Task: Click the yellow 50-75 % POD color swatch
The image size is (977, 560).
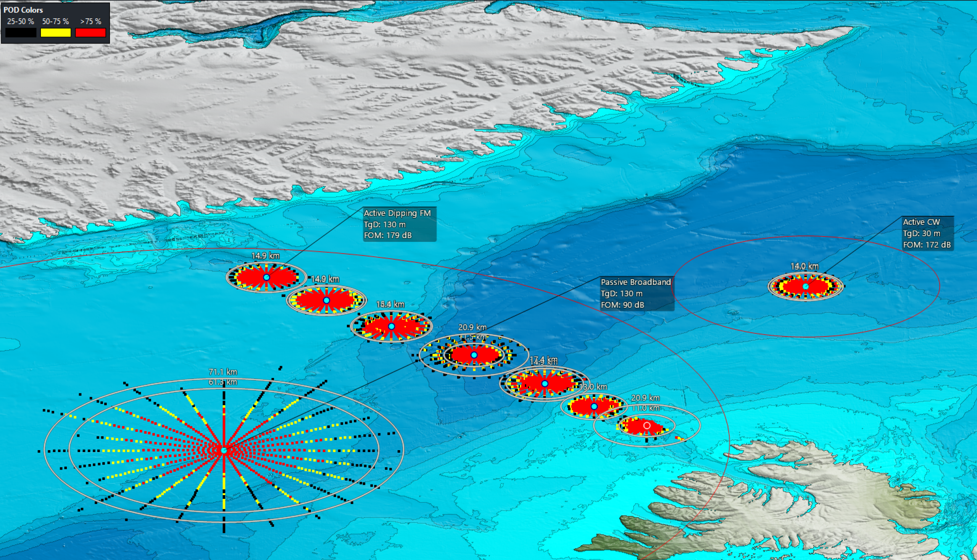Action: click(x=56, y=33)
